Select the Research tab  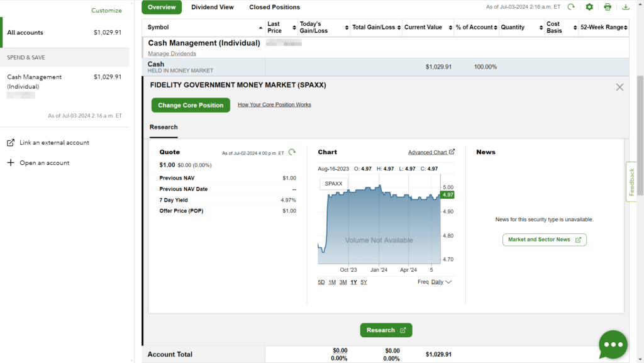click(x=164, y=127)
